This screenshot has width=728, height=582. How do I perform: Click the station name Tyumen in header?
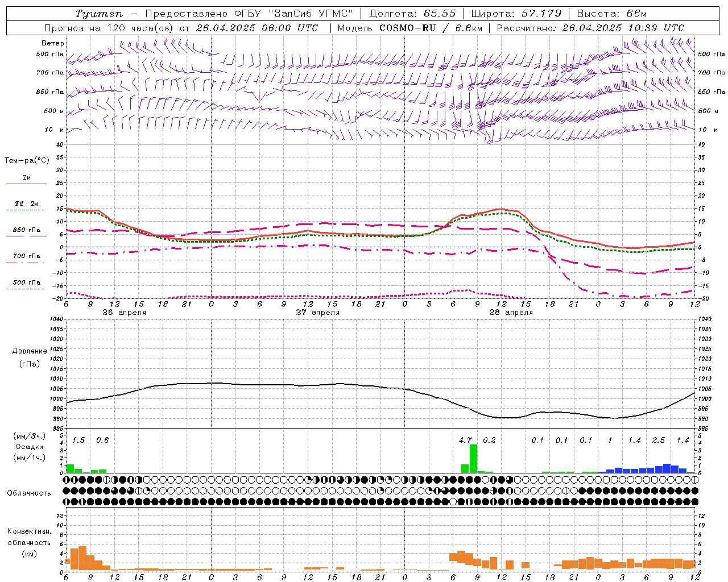tap(99, 14)
